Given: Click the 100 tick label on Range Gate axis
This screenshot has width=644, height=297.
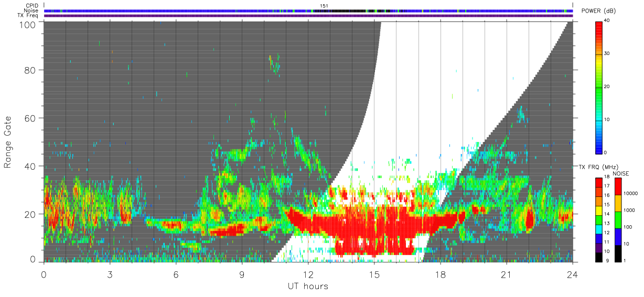Looking at the screenshot, I should click(x=27, y=24).
